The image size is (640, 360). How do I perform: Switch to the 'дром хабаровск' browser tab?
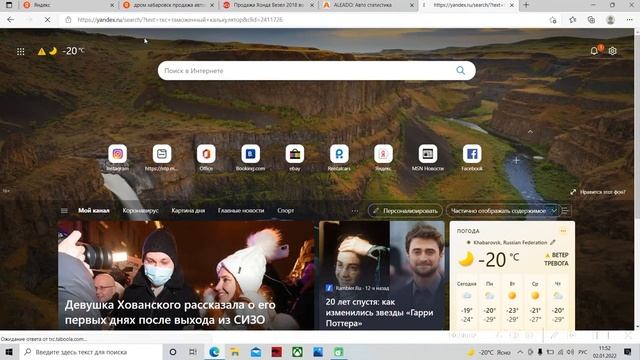[167, 5]
